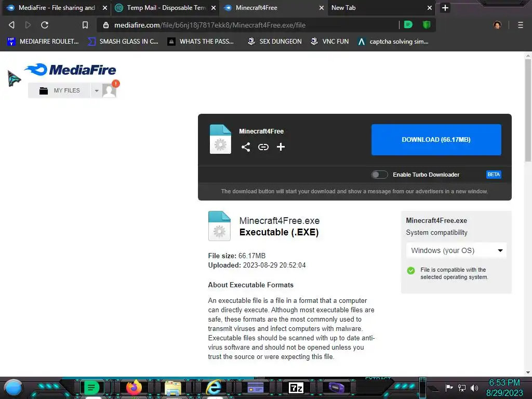
Task: Click the DOWNLOAD (66.17MB) button
Action: 436,140
